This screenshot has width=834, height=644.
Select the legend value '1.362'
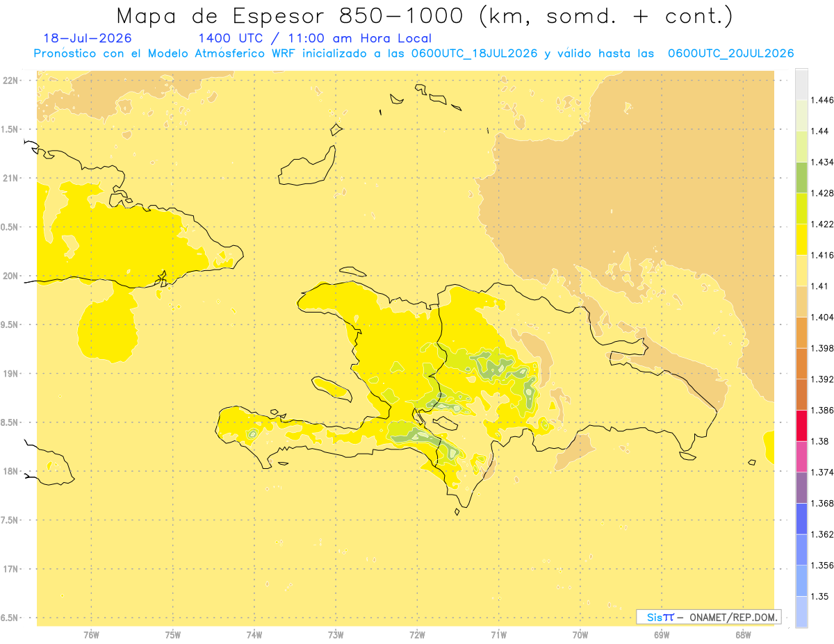coord(821,534)
